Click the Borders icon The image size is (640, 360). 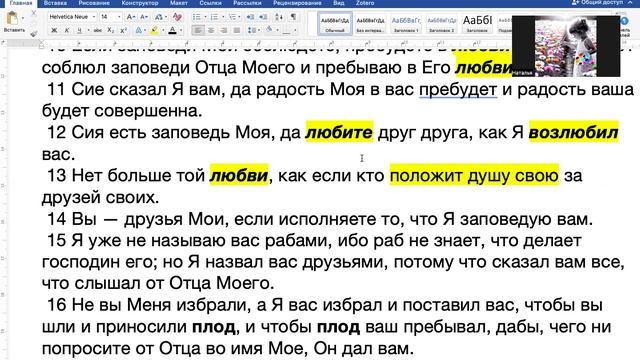click(287, 31)
